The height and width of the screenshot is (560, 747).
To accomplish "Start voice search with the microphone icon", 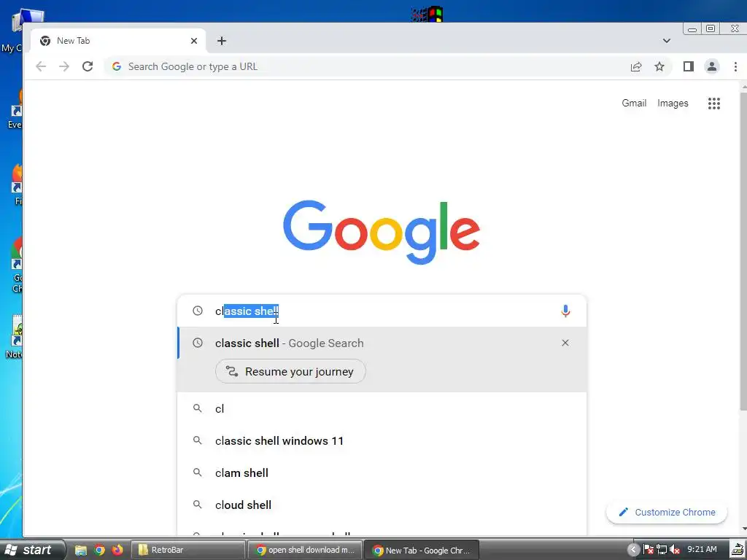I will 565,311.
